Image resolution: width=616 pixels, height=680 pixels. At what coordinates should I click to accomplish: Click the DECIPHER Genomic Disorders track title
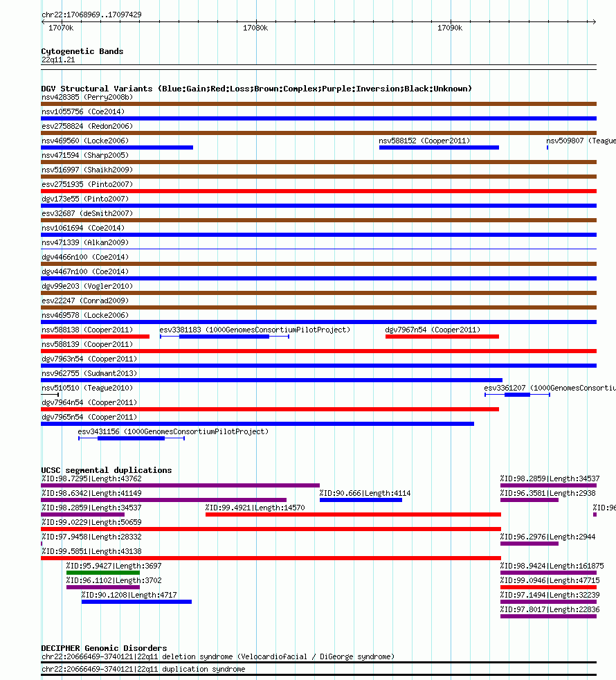click(x=104, y=648)
